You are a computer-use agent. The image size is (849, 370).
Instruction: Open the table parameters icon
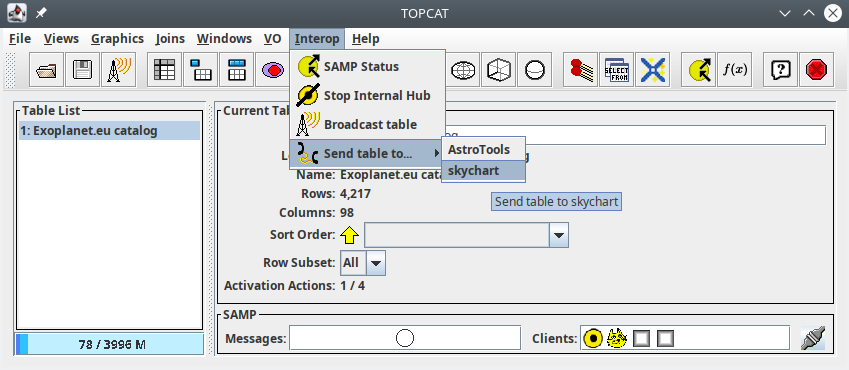[x=201, y=70]
